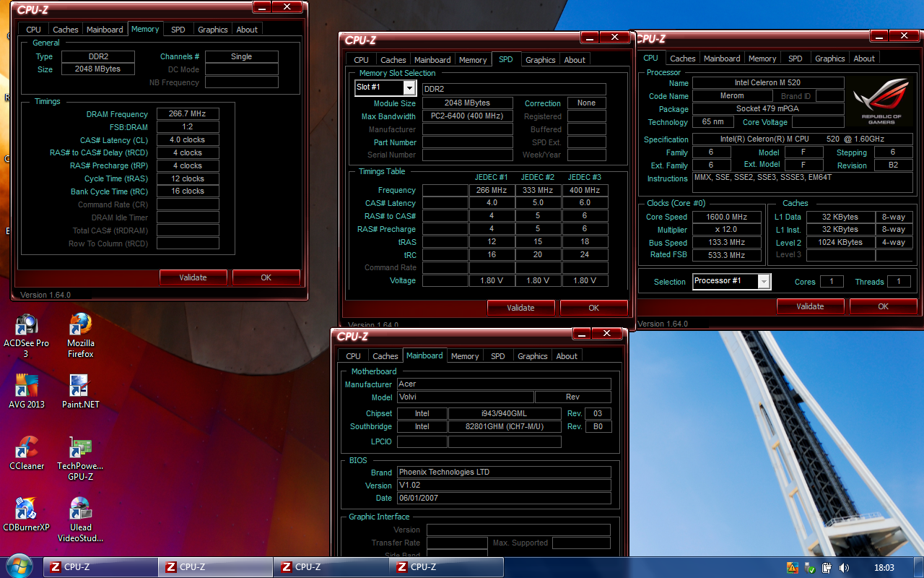
Task: Open the power plug tray icon
Action: coord(827,567)
